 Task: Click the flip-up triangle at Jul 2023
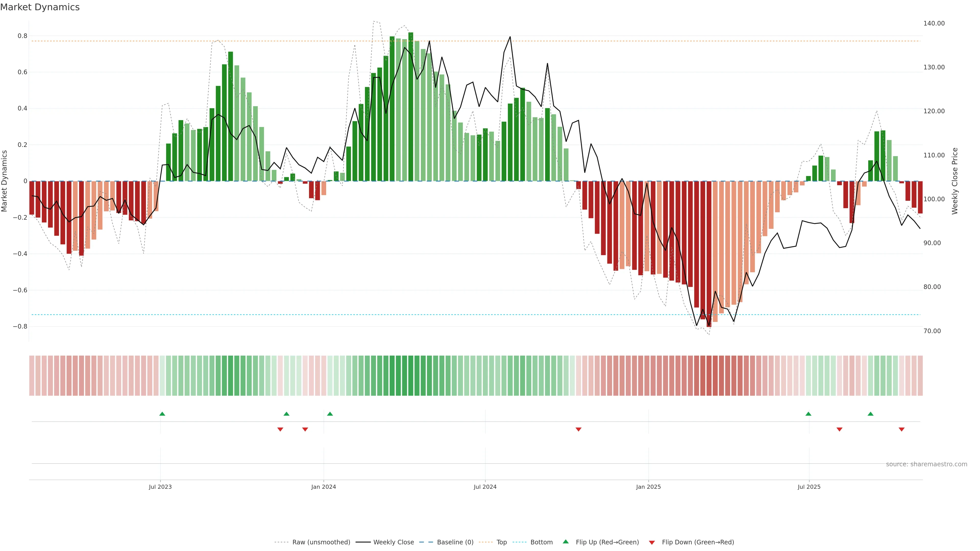[x=162, y=414]
